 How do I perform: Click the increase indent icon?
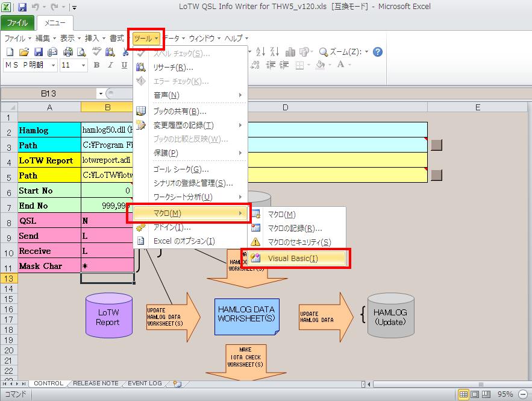point(284,65)
